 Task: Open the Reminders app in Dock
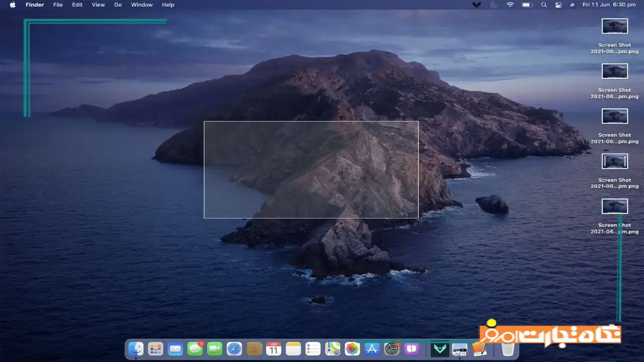(x=313, y=348)
